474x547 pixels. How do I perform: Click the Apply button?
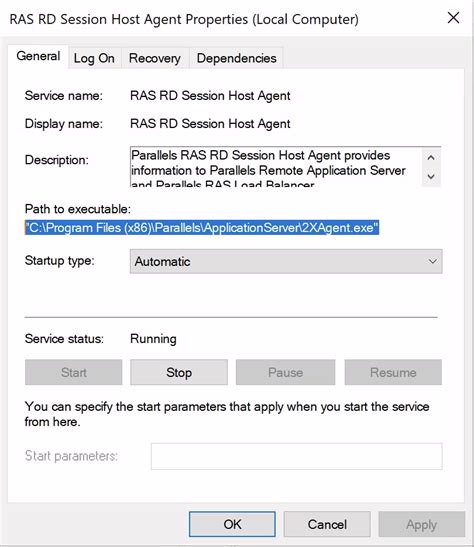(422, 524)
